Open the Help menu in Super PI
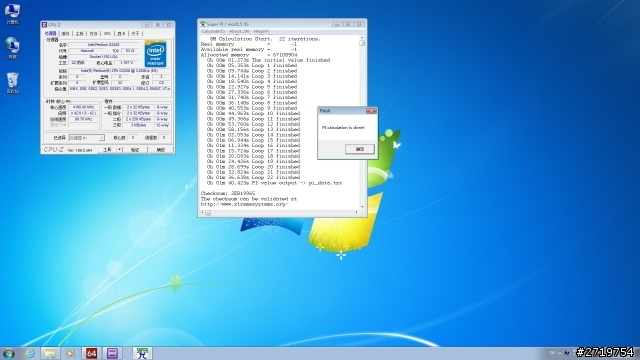Viewport: 640px width, 360px height. 261,31
